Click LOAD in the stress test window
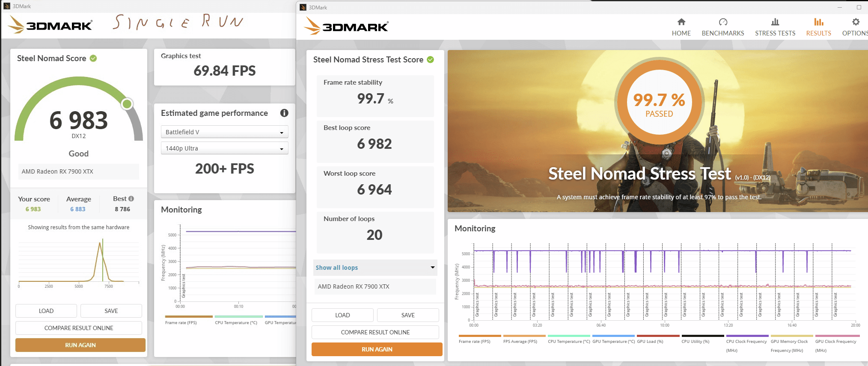Screen dimensions: 868x366 (342, 315)
